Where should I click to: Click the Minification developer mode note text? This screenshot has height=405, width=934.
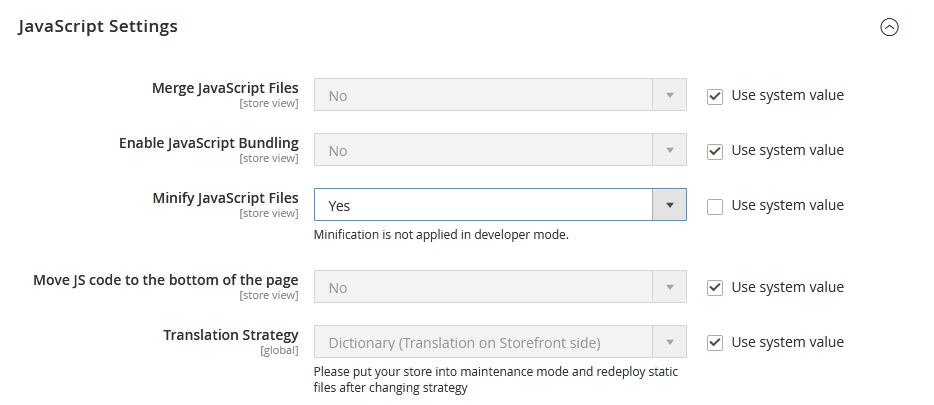tap(441, 236)
